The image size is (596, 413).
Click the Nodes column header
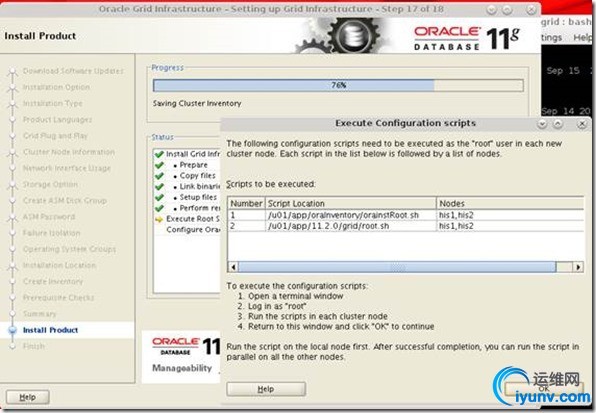tap(510, 203)
